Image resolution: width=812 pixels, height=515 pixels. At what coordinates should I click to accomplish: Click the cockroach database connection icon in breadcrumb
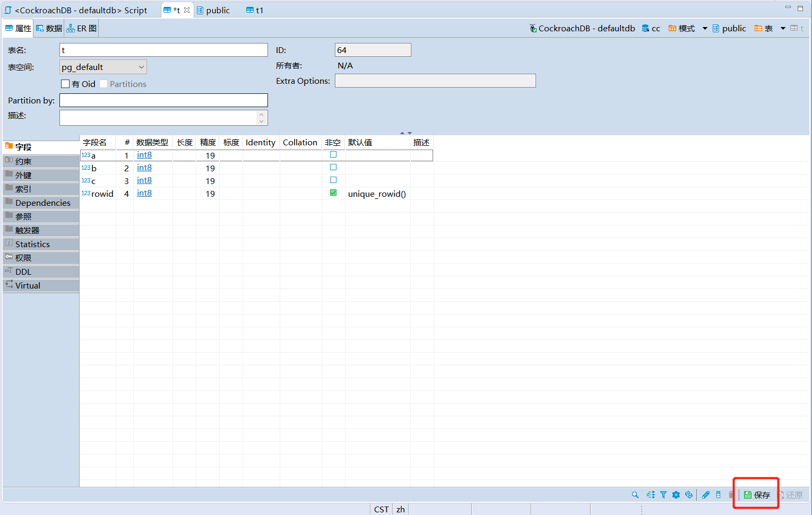(x=533, y=29)
